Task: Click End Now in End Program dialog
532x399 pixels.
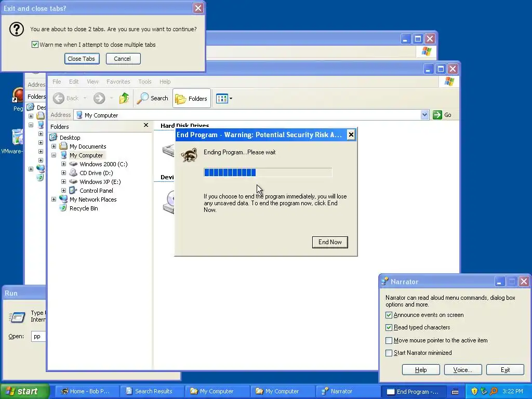Action: pos(330,242)
